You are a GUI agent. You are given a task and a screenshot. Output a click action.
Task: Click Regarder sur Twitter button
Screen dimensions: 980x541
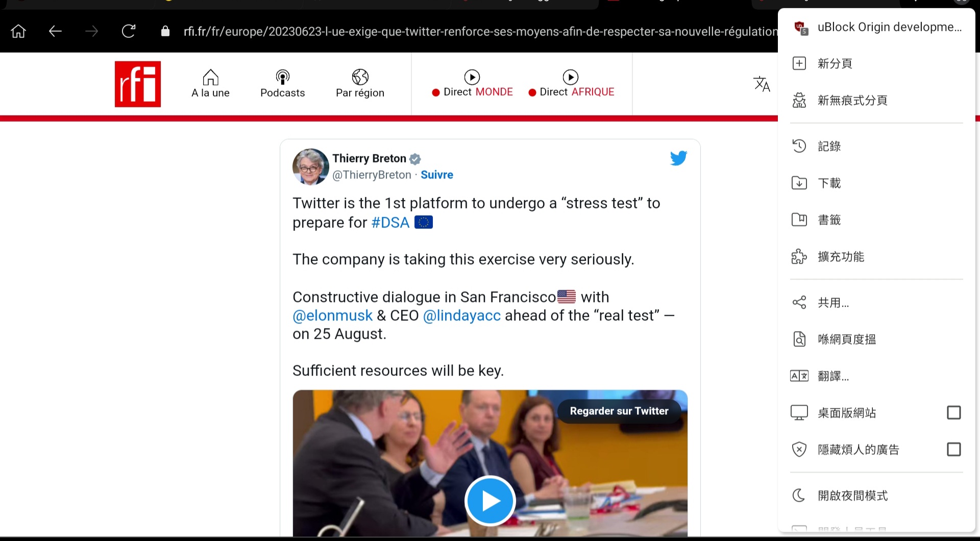619,411
